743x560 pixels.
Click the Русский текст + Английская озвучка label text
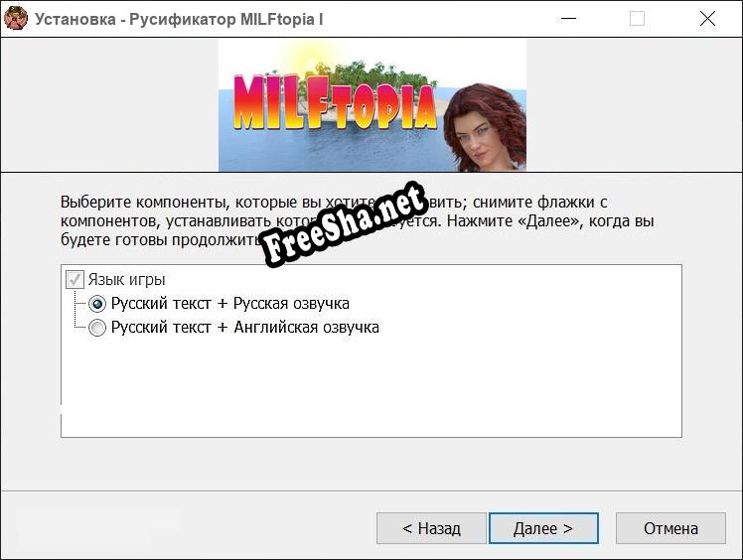pyautogui.click(x=244, y=328)
